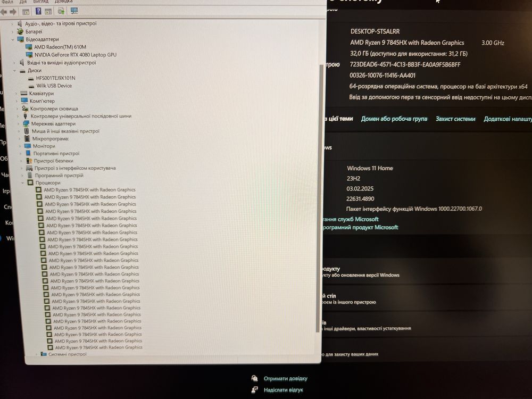Open the Вигляд menu in Device Manager
This screenshot has height=399, width=532.
coord(41,2)
